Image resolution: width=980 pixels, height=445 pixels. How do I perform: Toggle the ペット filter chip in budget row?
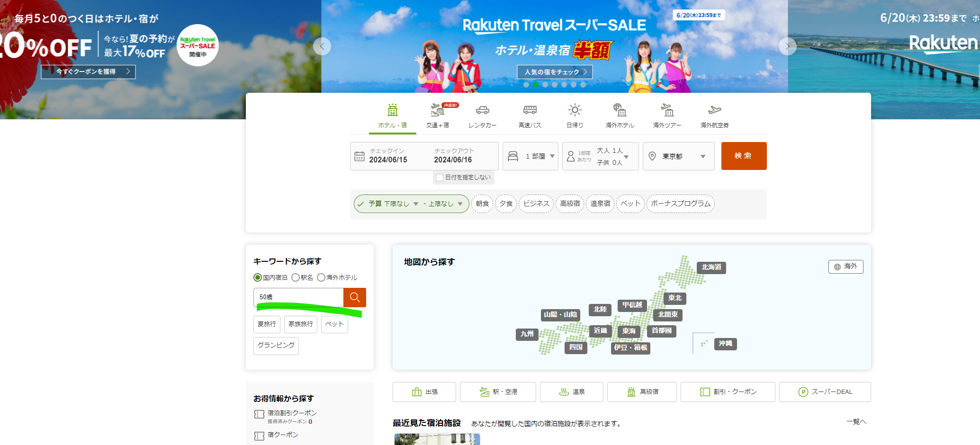[630, 204]
